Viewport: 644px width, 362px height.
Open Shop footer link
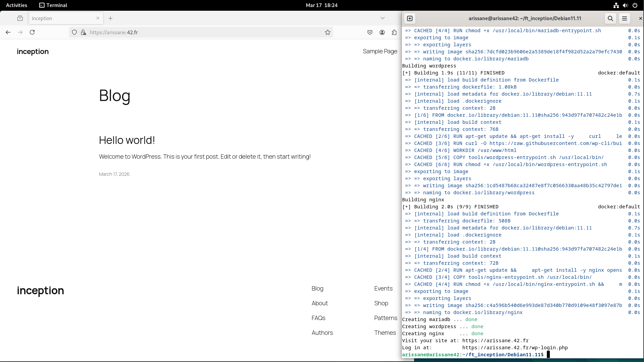[381, 303]
